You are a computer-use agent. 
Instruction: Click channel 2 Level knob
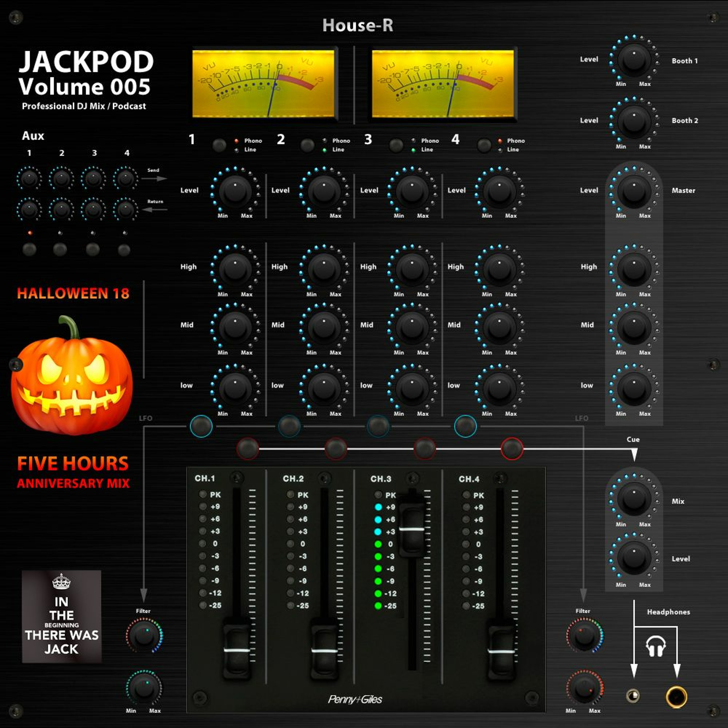(x=324, y=192)
